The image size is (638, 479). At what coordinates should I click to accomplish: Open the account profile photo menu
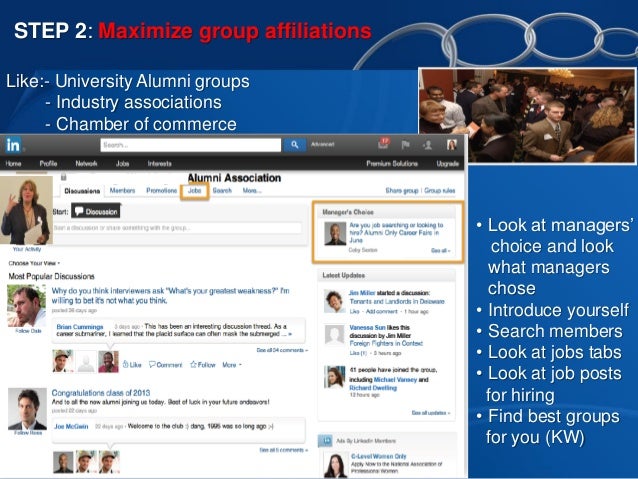[452, 144]
